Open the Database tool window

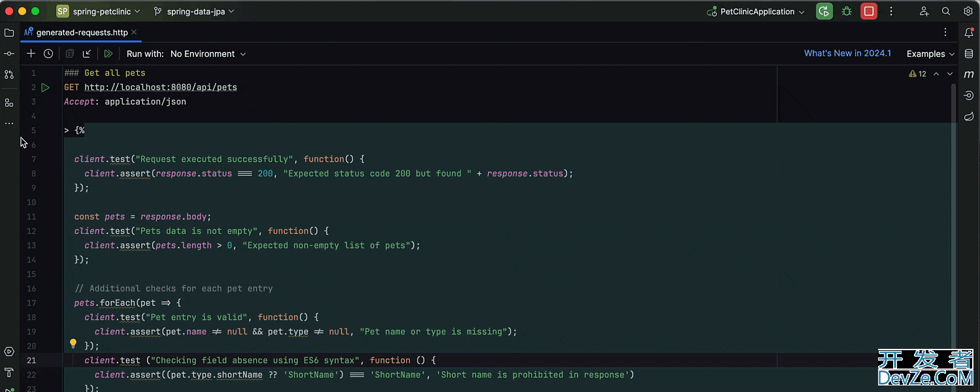click(x=969, y=54)
